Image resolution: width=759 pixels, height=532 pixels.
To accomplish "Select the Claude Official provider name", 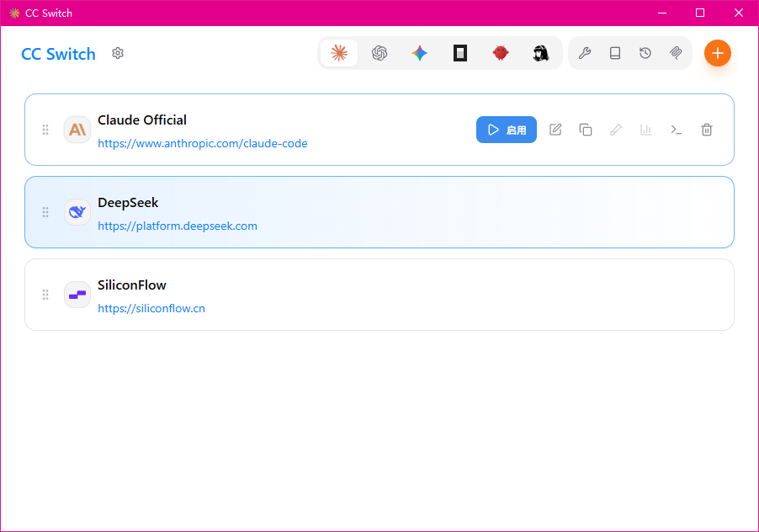I will point(142,120).
